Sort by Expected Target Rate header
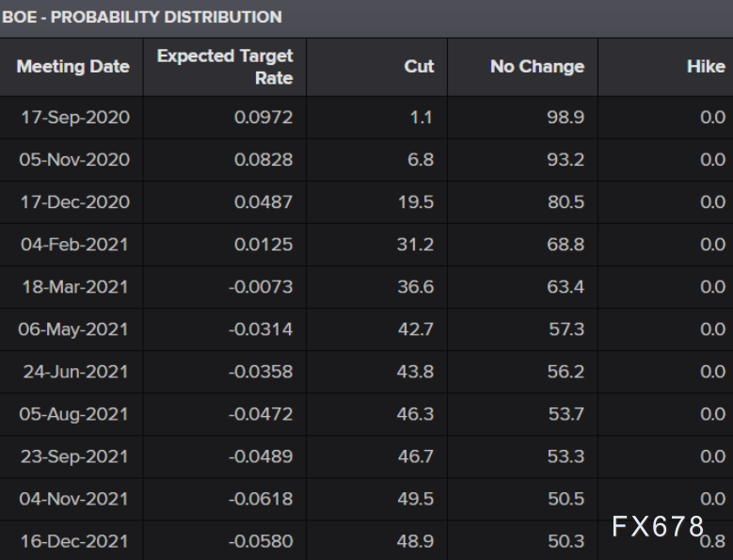Image resolution: width=733 pixels, height=560 pixels. (x=225, y=67)
